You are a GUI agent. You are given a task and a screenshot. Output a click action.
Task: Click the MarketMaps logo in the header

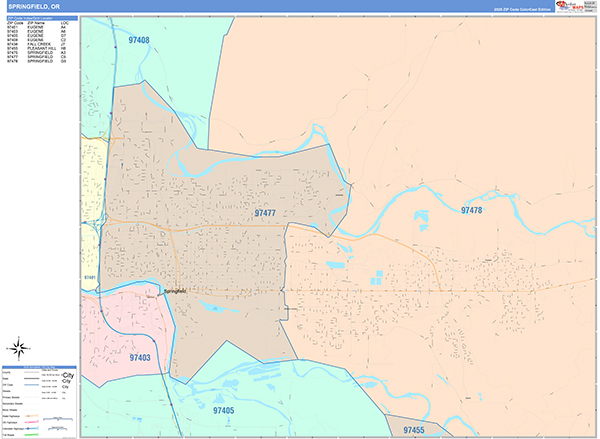[569, 6]
